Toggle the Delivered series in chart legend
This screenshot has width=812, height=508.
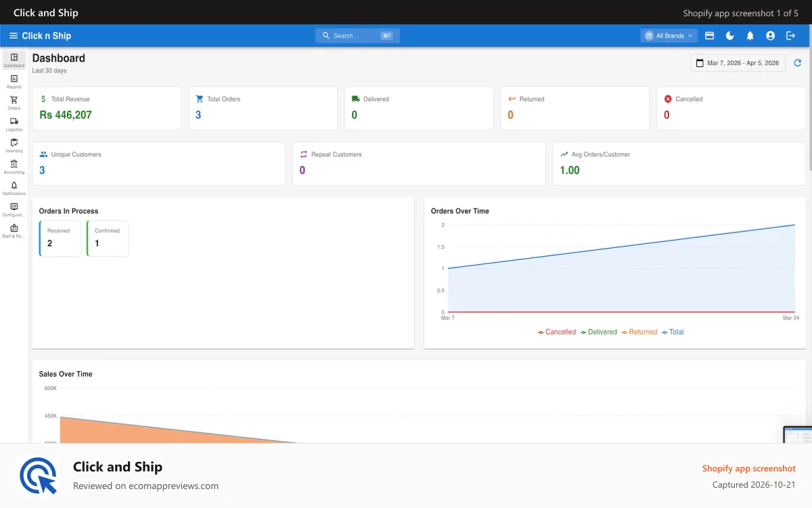599,332
